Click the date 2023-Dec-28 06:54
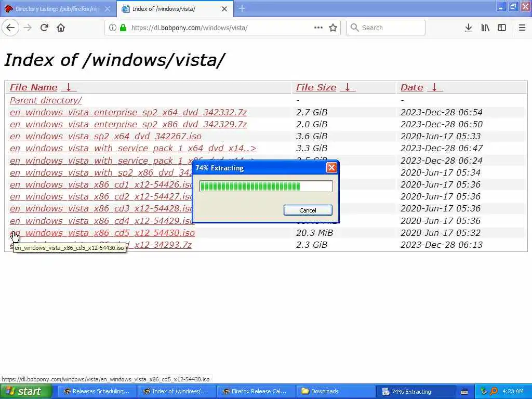The width and height of the screenshot is (532, 399). pyautogui.click(x=442, y=112)
